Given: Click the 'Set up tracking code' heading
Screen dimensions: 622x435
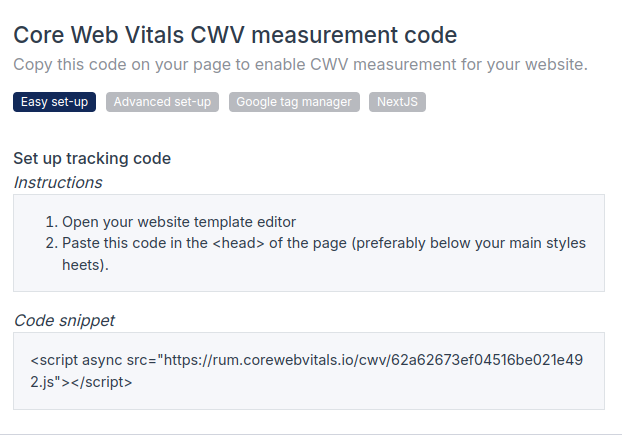Looking at the screenshot, I should pyautogui.click(x=92, y=158).
